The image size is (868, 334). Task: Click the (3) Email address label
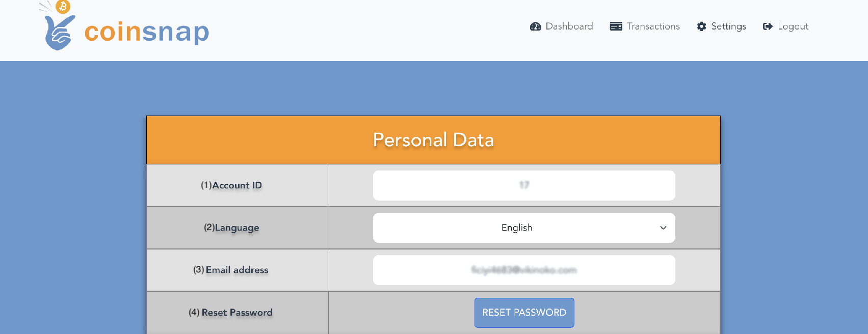(231, 270)
